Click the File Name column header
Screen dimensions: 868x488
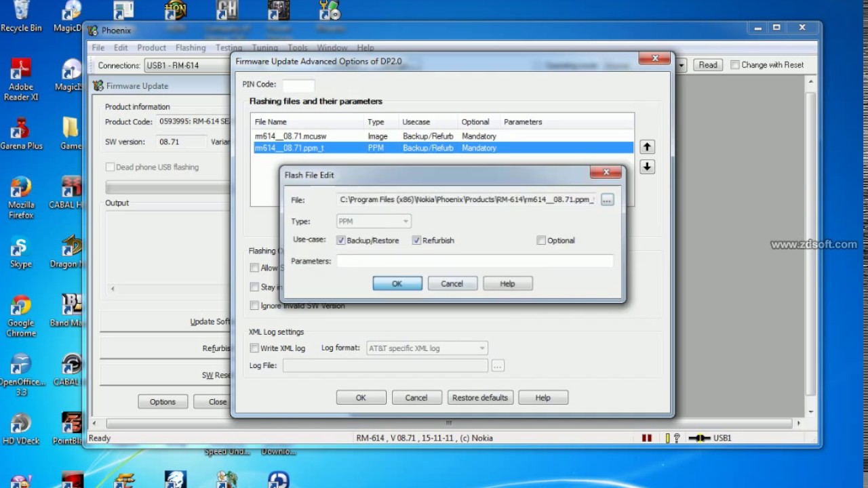[x=308, y=122]
